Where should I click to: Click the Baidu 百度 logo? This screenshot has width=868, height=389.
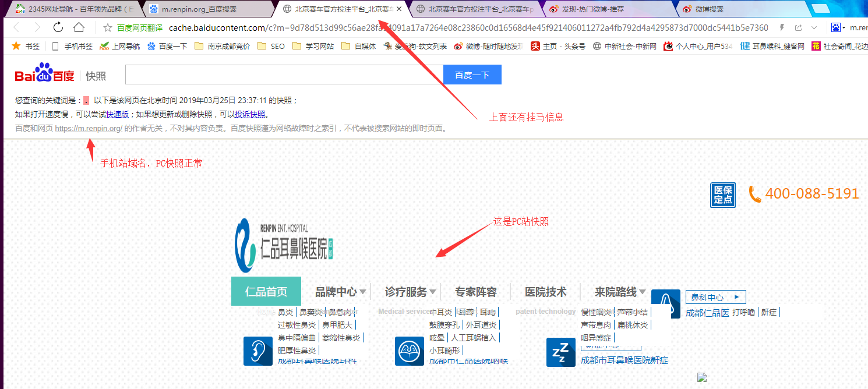(x=45, y=74)
